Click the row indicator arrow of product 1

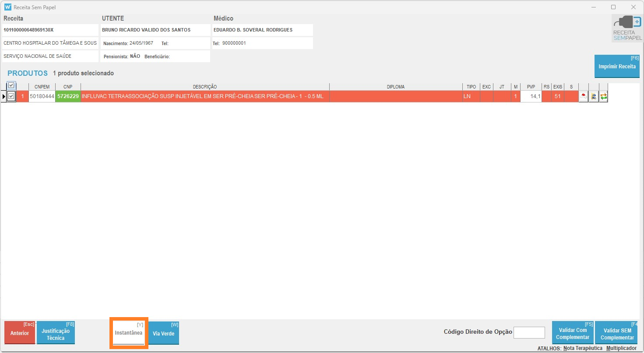click(x=4, y=96)
